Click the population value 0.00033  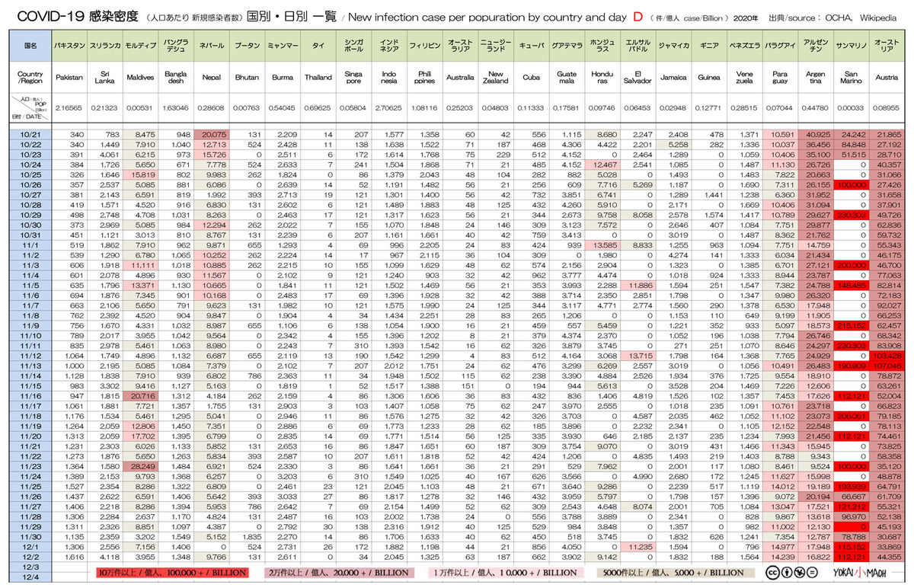tap(851, 109)
